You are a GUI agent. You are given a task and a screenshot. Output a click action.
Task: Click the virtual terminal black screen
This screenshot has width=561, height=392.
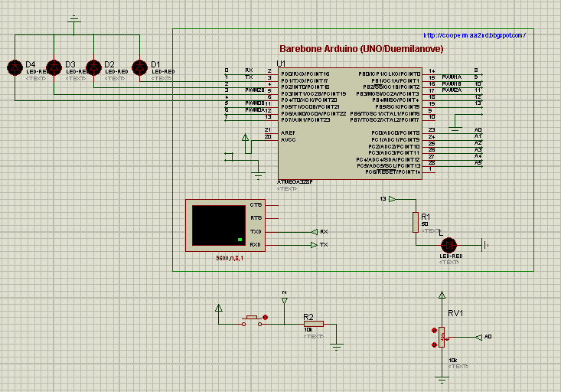pyautogui.click(x=219, y=226)
